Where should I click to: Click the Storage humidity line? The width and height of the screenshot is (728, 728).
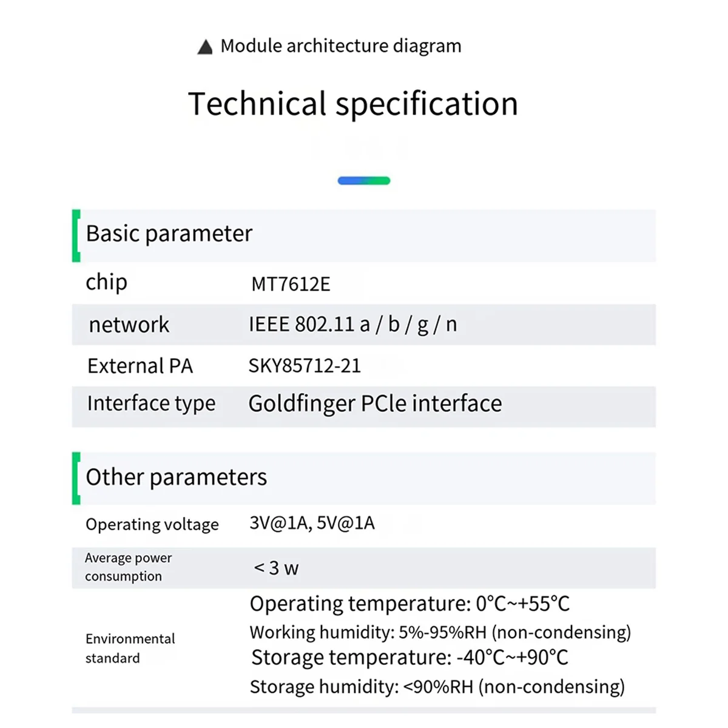[437, 687]
